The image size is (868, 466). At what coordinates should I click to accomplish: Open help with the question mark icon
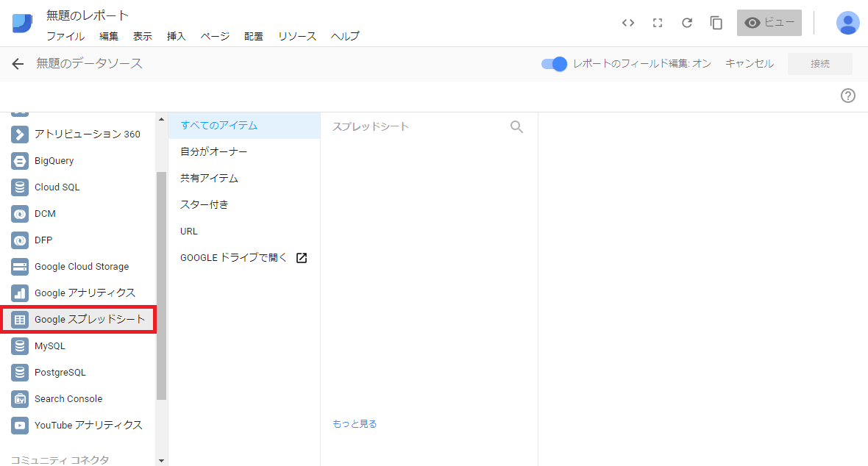(848, 96)
